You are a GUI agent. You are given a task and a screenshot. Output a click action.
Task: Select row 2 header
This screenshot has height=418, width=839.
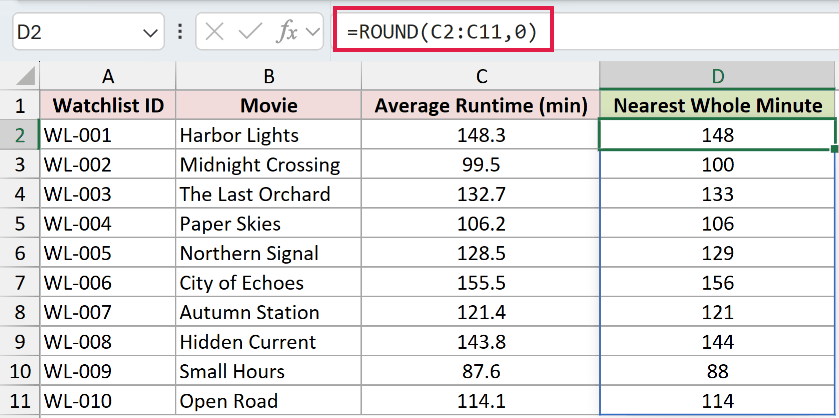pyautogui.click(x=20, y=135)
